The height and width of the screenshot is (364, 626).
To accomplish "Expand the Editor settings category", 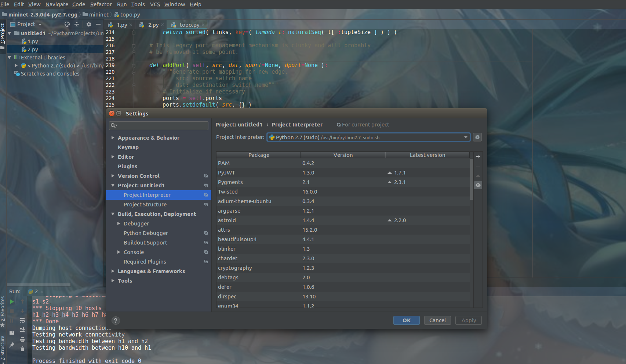I will pos(113,157).
